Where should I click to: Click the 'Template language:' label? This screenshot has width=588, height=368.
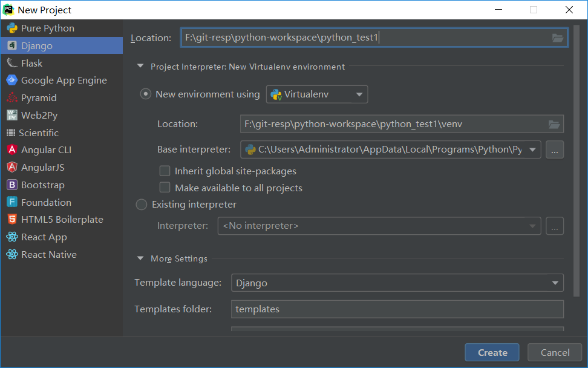pyautogui.click(x=178, y=283)
